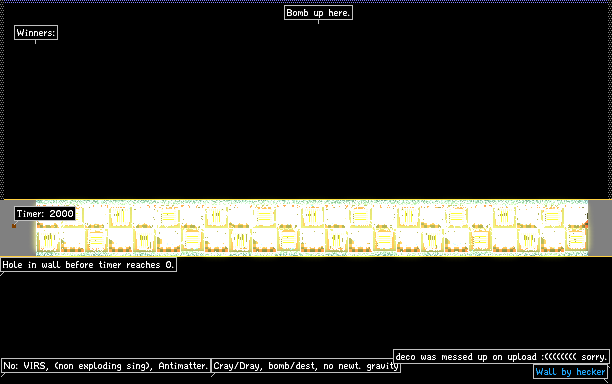Screen dimensions: 612x384
Task: Select leftmost horizontal-lined tile in wall's bottom row
Action: coord(96,240)
